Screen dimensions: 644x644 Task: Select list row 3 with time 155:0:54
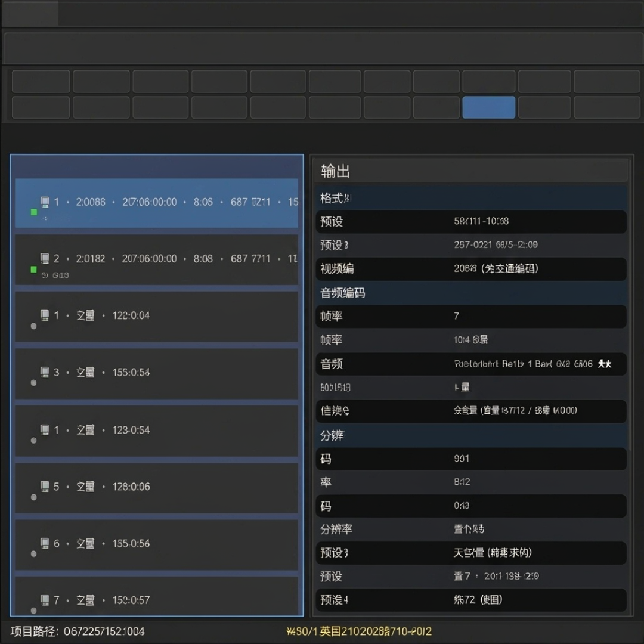(156, 374)
